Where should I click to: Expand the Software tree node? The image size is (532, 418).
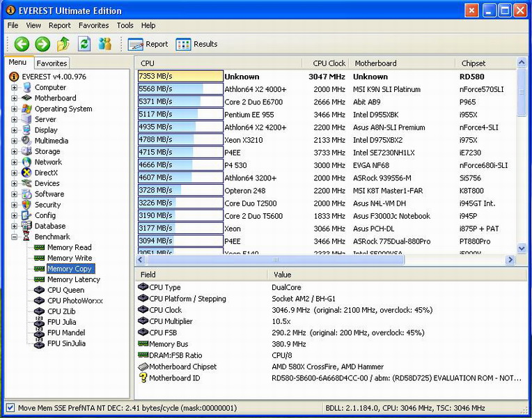[x=14, y=194]
